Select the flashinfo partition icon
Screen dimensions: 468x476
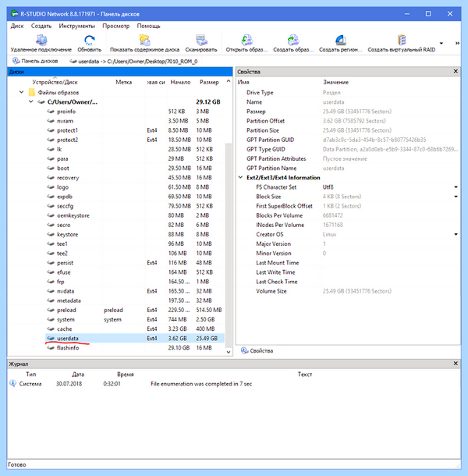(x=51, y=347)
